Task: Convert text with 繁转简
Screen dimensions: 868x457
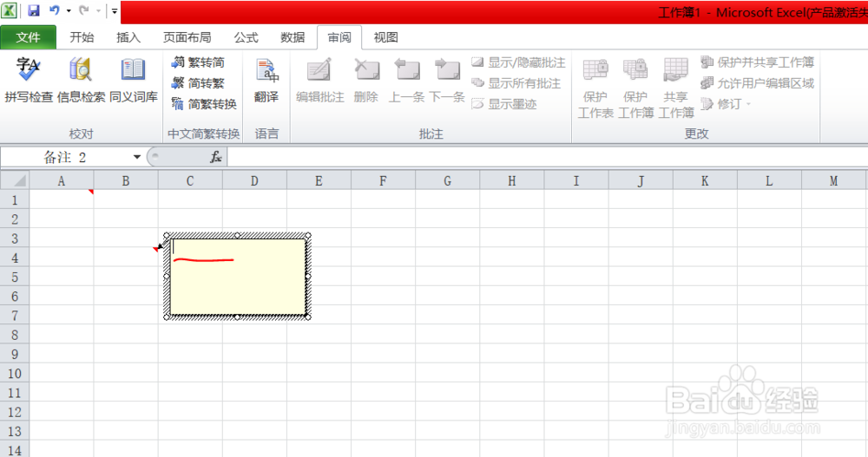Action: (x=198, y=62)
